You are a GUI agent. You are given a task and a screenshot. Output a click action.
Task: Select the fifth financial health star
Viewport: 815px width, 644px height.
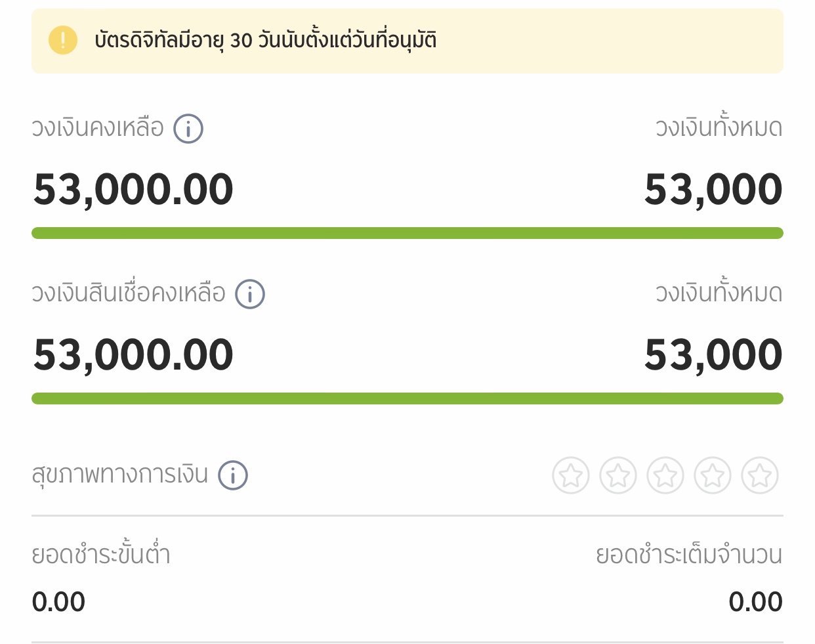760,475
